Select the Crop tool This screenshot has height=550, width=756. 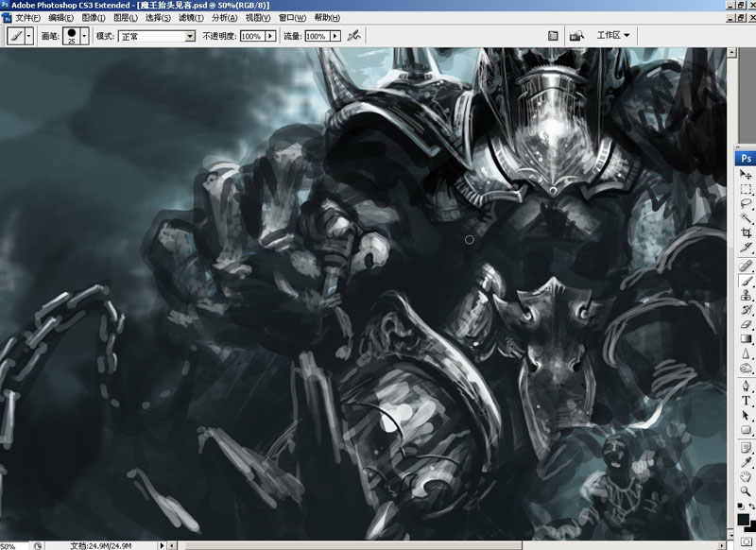746,232
